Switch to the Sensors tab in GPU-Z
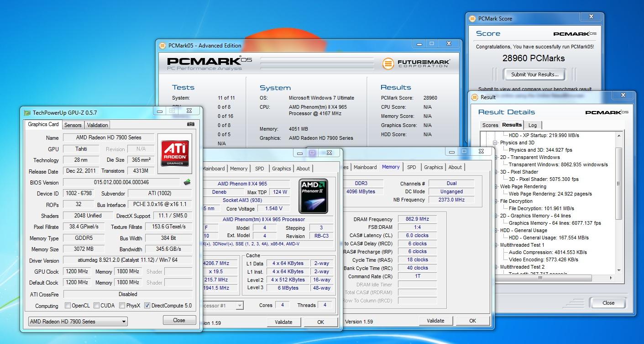The width and height of the screenshot is (644, 344). [x=73, y=125]
